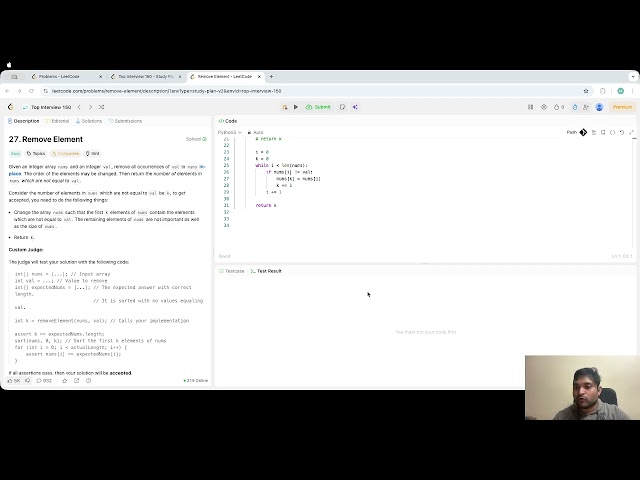Switch to the Editorial tab
Viewport: 640px width, 480px height.
tap(57, 121)
